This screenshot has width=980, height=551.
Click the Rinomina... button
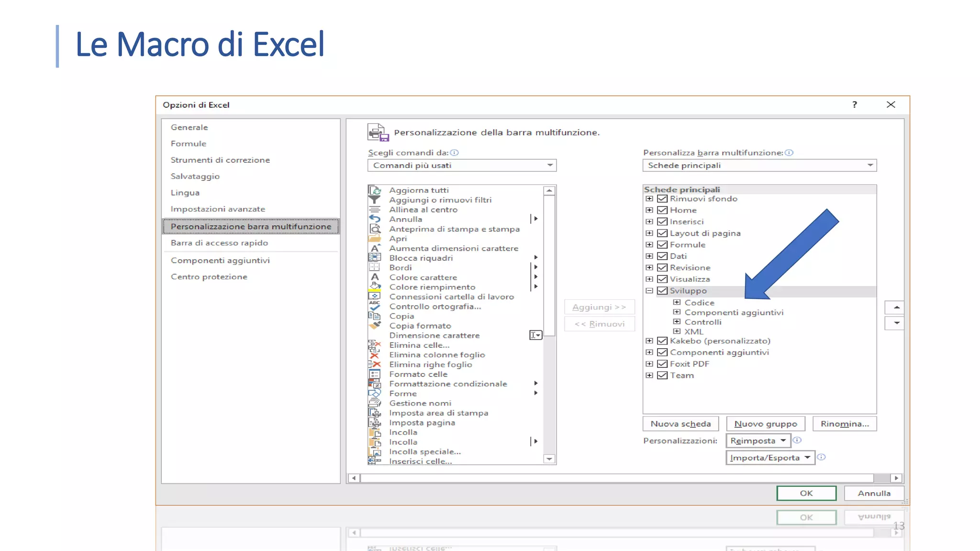(845, 424)
